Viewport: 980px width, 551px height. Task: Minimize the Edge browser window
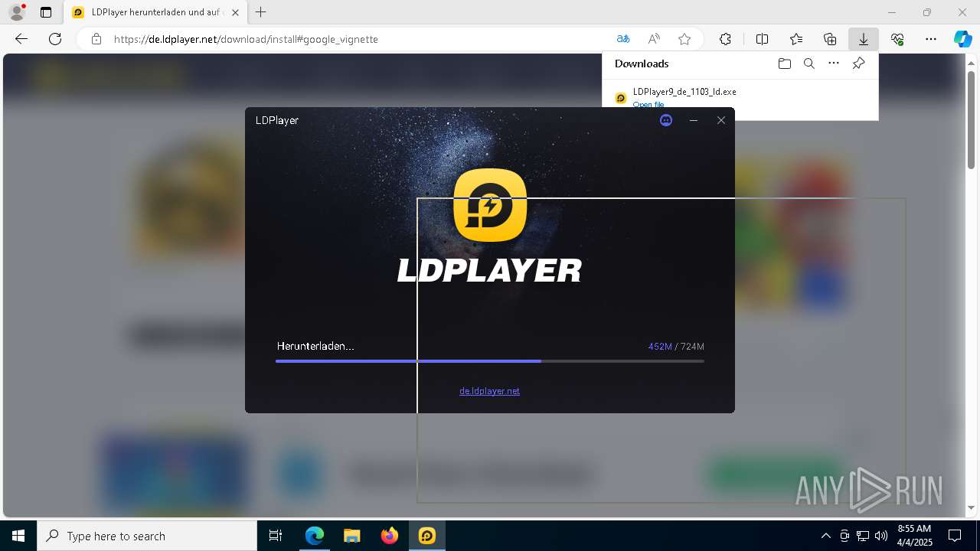[892, 12]
